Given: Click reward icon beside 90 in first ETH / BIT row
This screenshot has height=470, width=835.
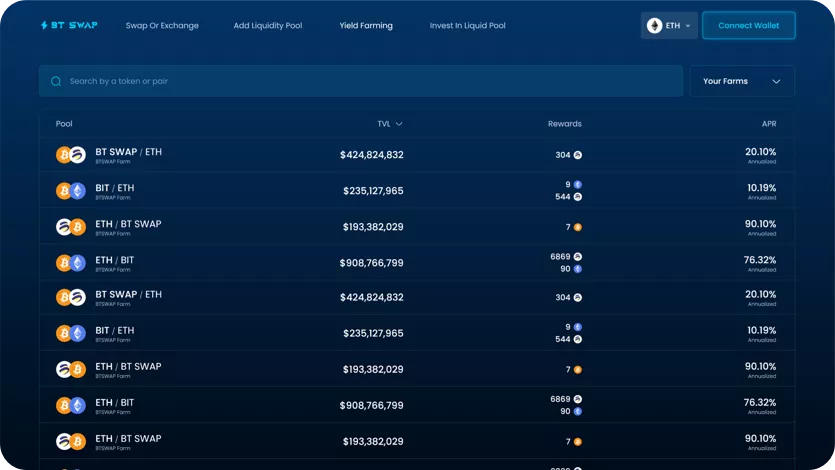Looking at the screenshot, I should point(578,269).
